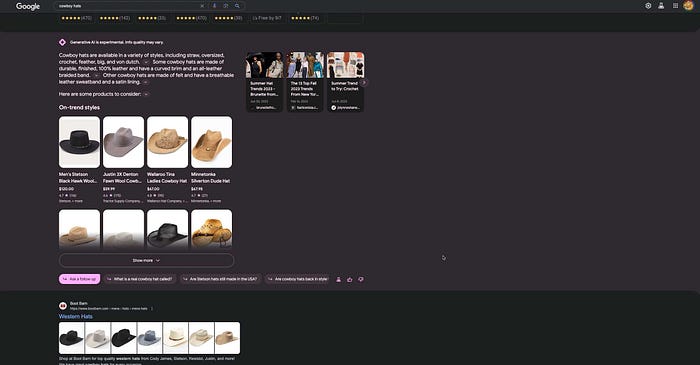Advance source cards with right arrow

[x=364, y=83]
